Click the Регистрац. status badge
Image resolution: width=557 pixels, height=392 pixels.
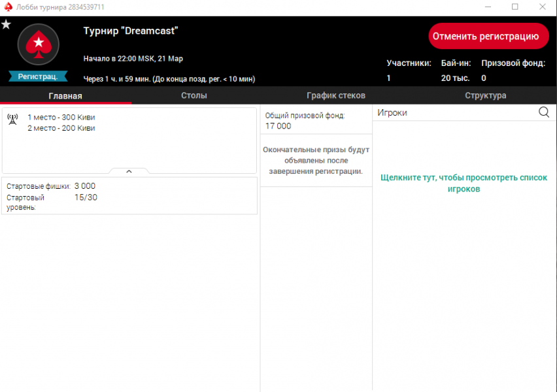click(38, 76)
